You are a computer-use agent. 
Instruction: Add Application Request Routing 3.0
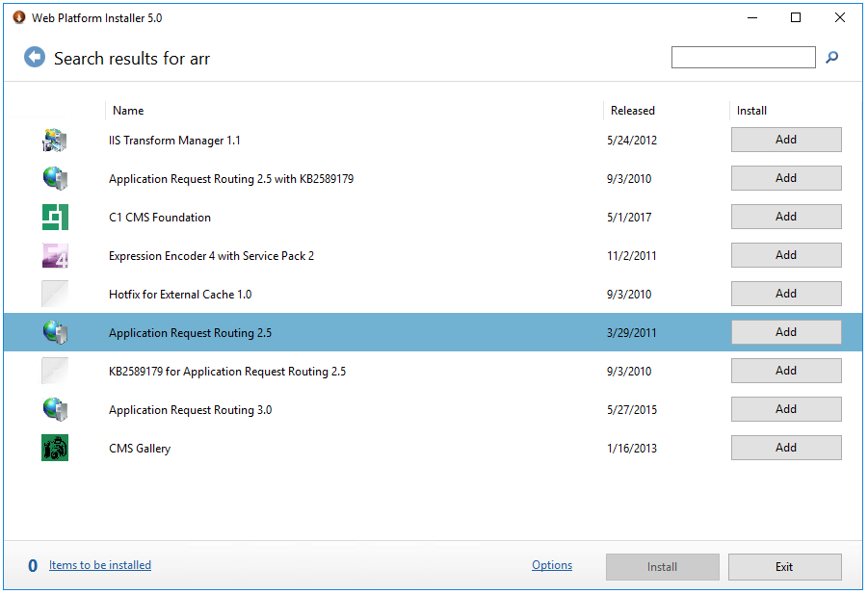pyautogui.click(x=786, y=409)
